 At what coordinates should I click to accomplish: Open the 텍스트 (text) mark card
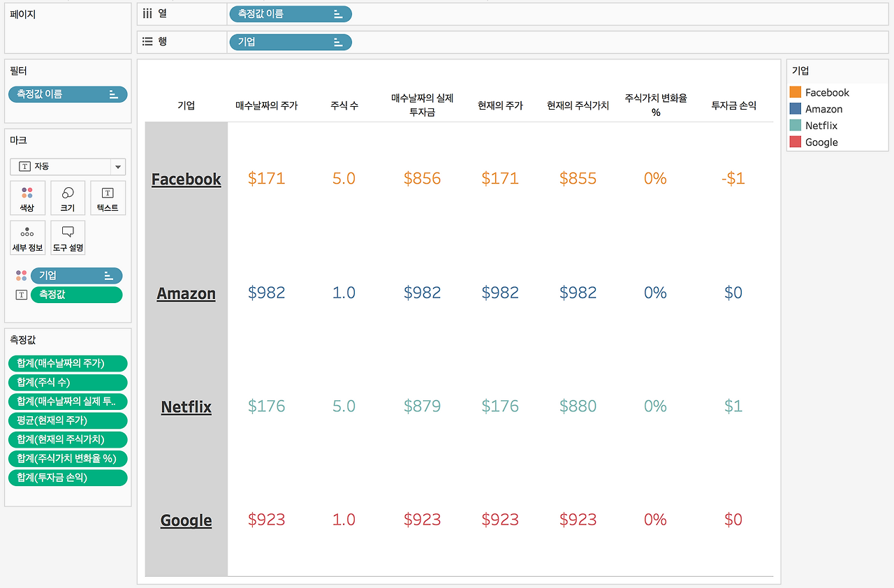click(108, 198)
